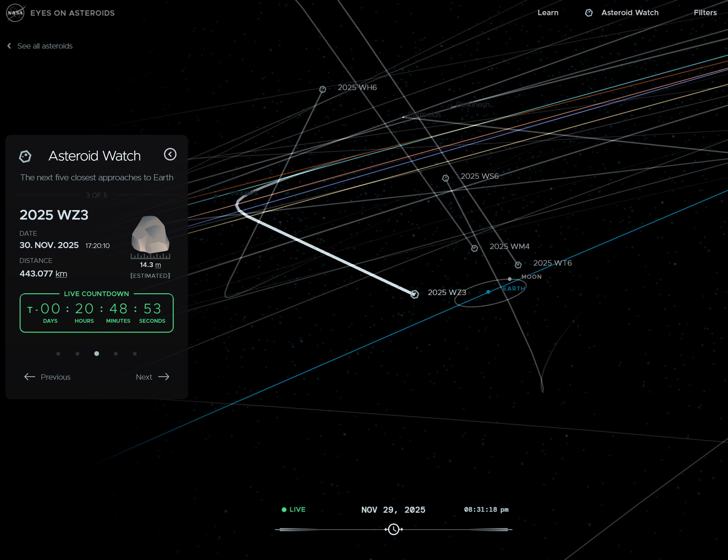Click the 2025 WZ3 asteroid marker
Image resolution: width=728 pixels, height=560 pixels.
click(414, 294)
